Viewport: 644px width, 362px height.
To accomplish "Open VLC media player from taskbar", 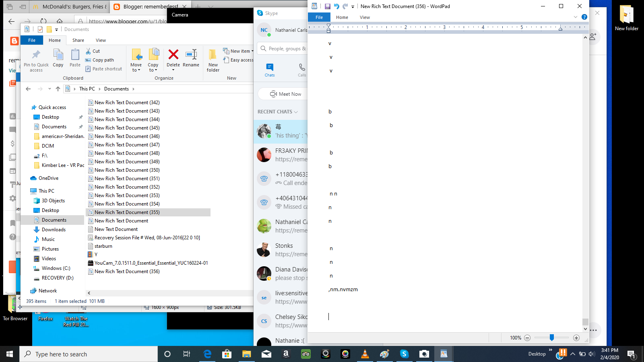I will click(x=365, y=354).
